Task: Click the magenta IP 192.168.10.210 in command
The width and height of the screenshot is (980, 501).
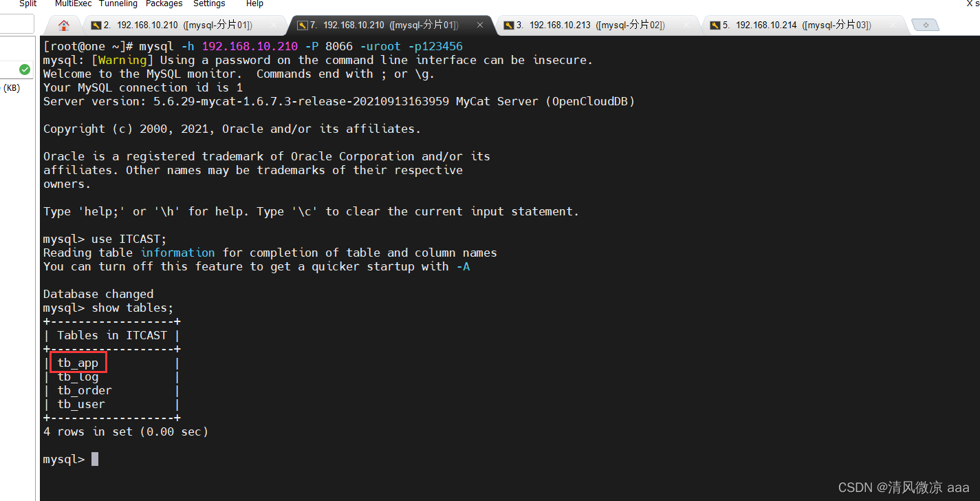Action: (x=250, y=46)
